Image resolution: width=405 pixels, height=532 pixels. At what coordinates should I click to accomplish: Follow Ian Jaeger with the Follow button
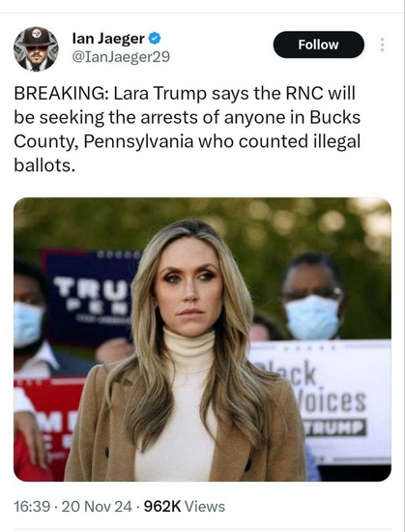pos(319,44)
